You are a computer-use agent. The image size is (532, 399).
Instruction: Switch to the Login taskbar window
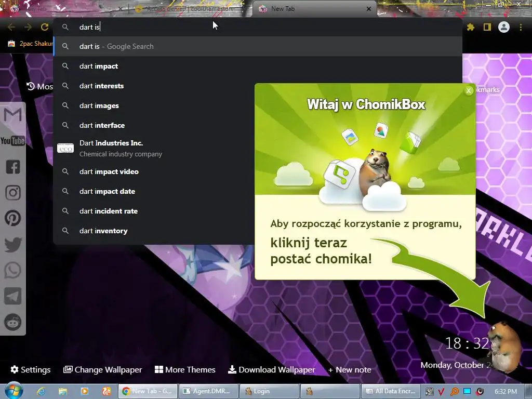[269, 391]
